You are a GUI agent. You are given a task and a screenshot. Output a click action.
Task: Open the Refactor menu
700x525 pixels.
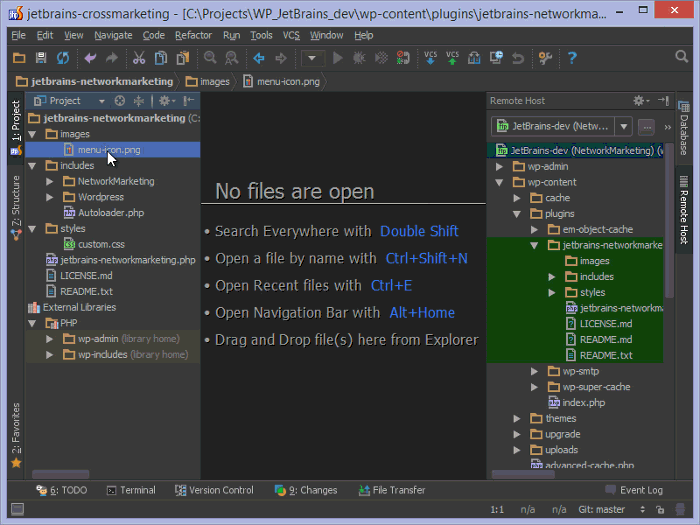[x=193, y=35]
